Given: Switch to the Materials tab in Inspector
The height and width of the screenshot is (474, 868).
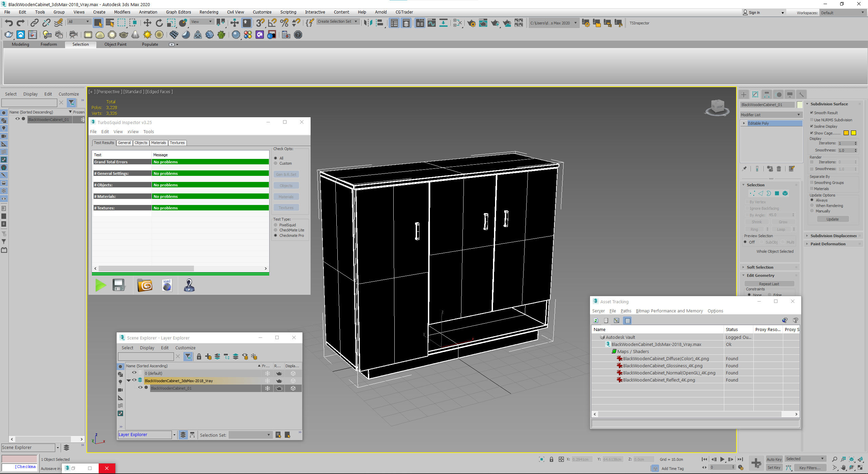Looking at the screenshot, I should point(158,143).
